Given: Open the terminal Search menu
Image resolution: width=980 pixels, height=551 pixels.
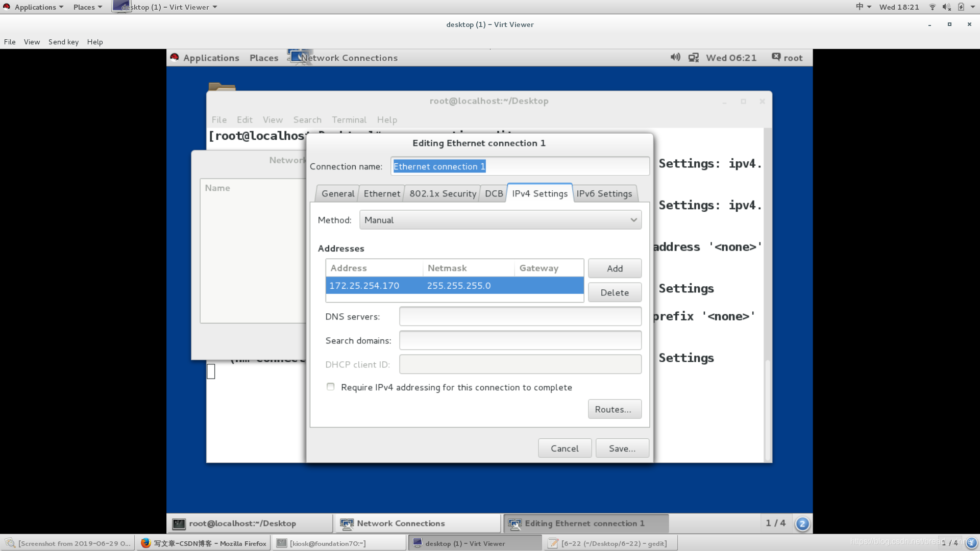Looking at the screenshot, I should (307, 119).
